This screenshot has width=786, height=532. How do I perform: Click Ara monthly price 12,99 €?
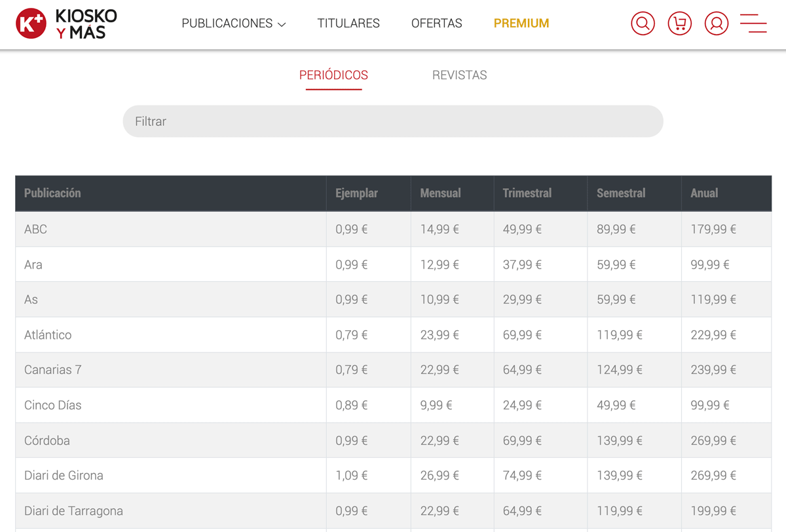coord(440,265)
